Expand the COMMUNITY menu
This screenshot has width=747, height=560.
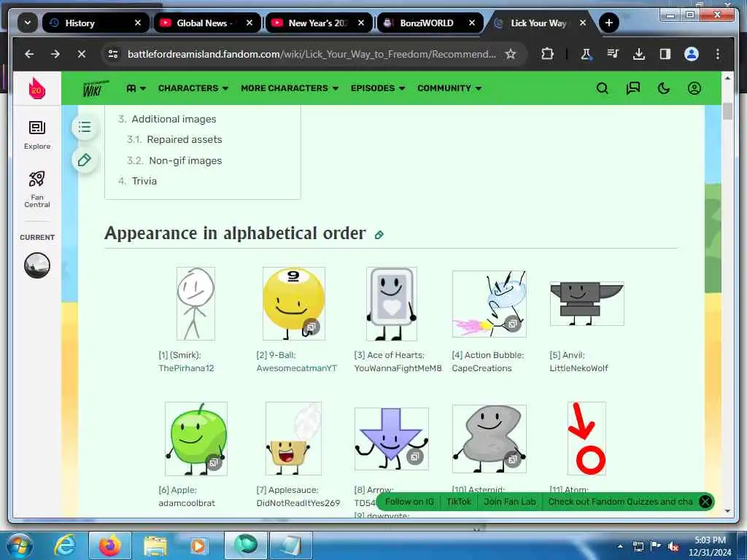tap(449, 88)
